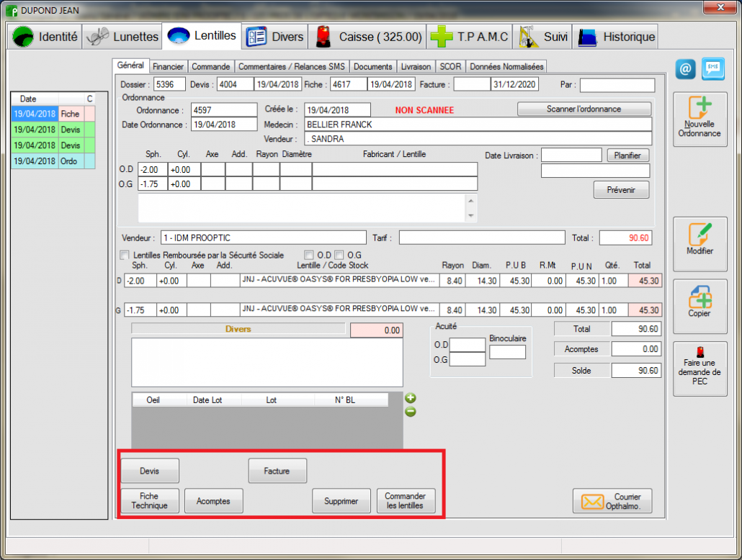742x560 pixels.
Task: Click the Vendeur field SANDRA
Action: [x=478, y=139]
